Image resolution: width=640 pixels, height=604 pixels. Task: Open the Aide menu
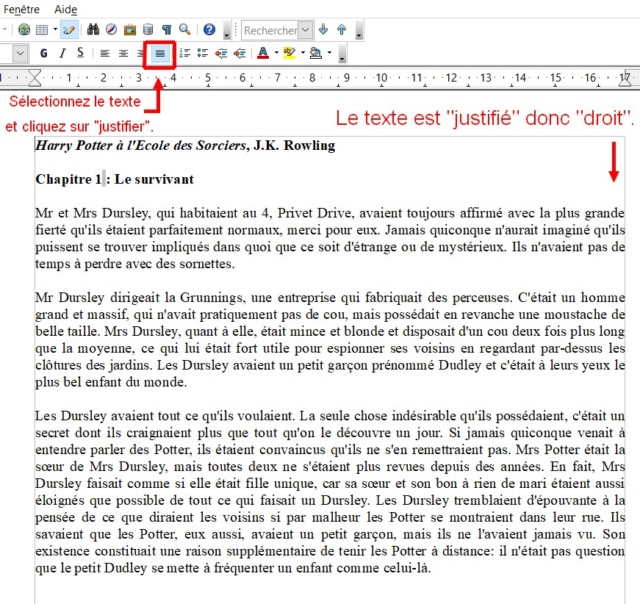66,9
